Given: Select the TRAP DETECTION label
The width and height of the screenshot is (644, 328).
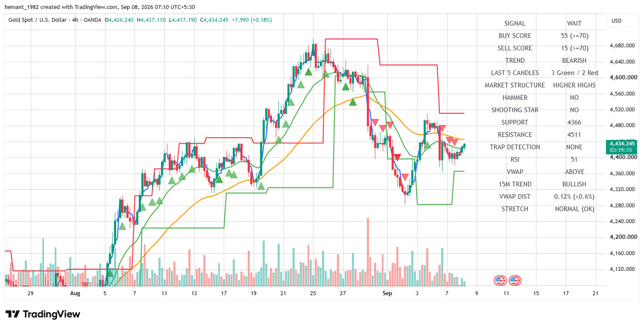Looking at the screenshot, I should (515, 147).
